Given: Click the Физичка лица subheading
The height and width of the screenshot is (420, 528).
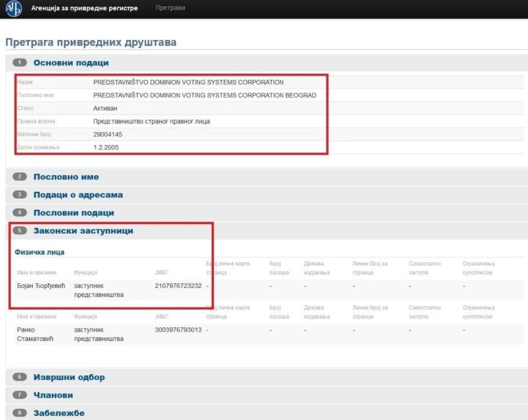Looking at the screenshot, I should (x=39, y=252).
